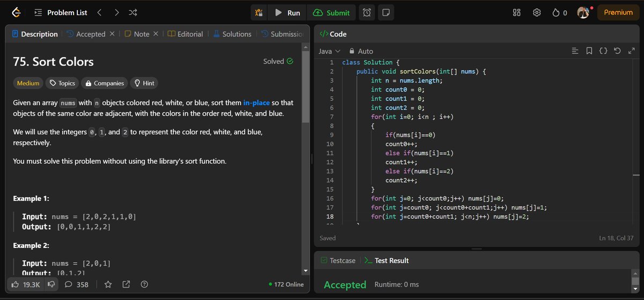Click the Accepted result text
Screen dimensions: 644x300
tap(345, 284)
